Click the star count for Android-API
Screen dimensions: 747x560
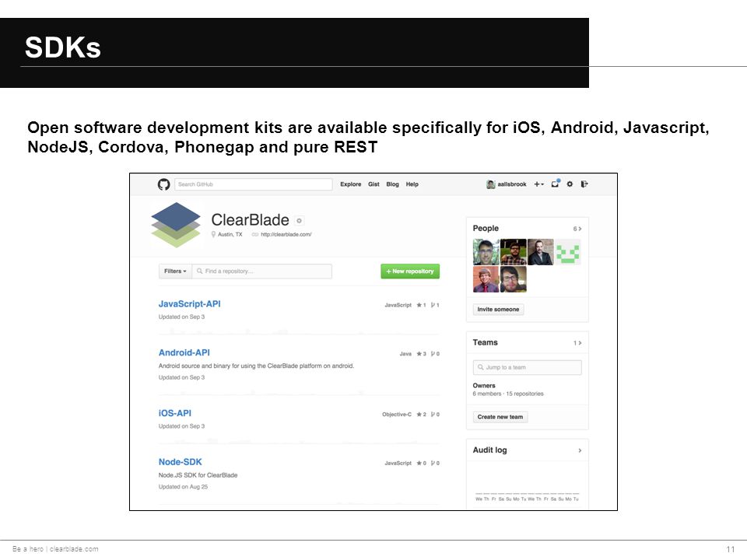tap(422, 354)
